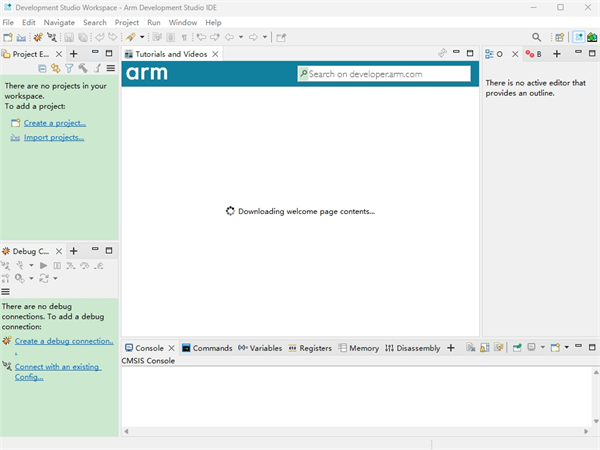Click the New Project toolbar icon
Image resolution: width=600 pixels, height=450 pixels.
click(8, 37)
